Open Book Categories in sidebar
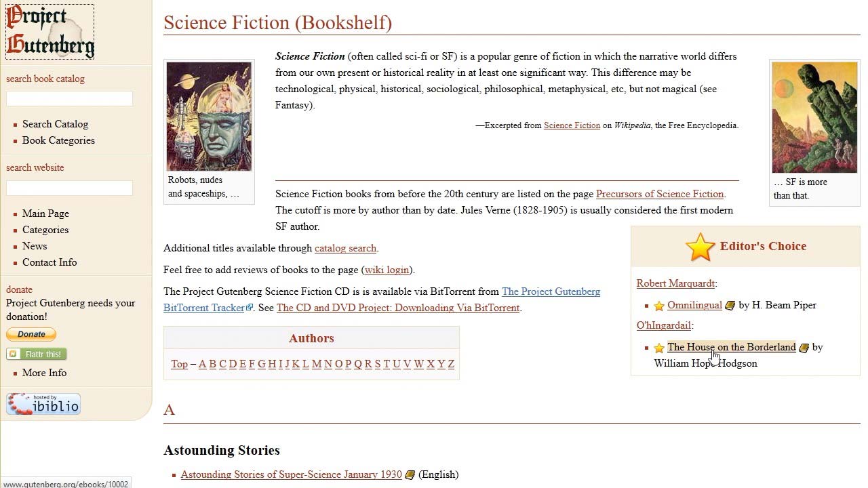The height and width of the screenshot is (488, 868). [x=58, y=140]
